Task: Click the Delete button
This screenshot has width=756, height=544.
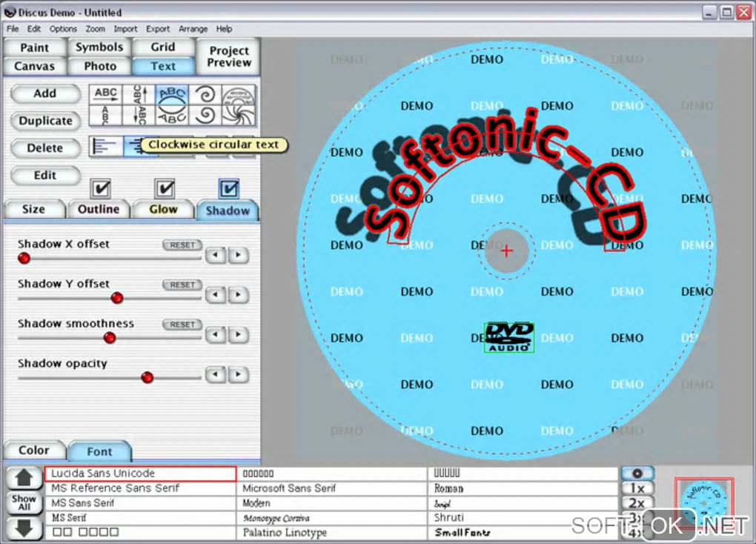Action: (44, 148)
